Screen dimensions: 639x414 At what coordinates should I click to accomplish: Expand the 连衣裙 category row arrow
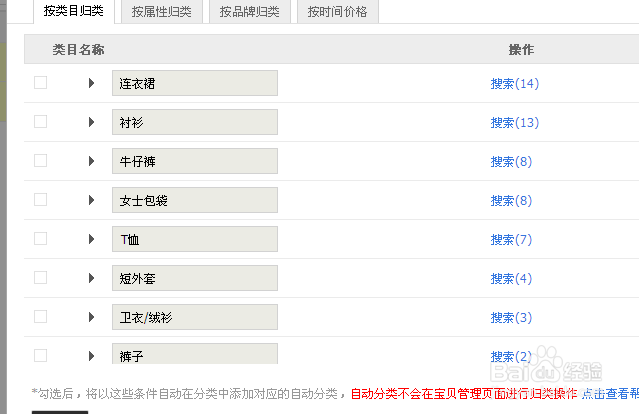(91, 83)
